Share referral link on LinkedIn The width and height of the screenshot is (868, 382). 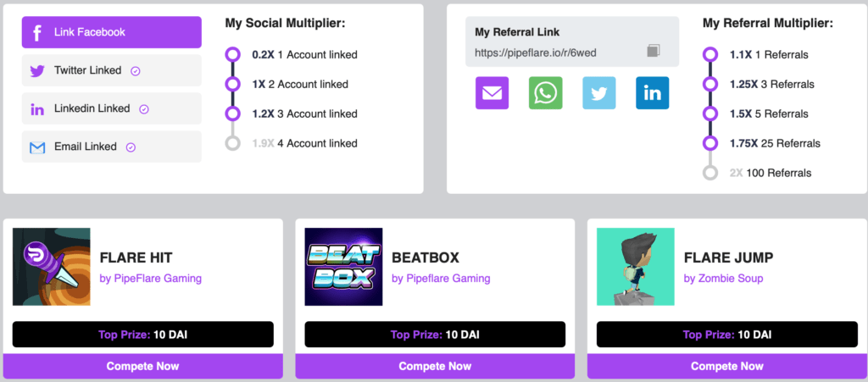(x=652, y=92)
